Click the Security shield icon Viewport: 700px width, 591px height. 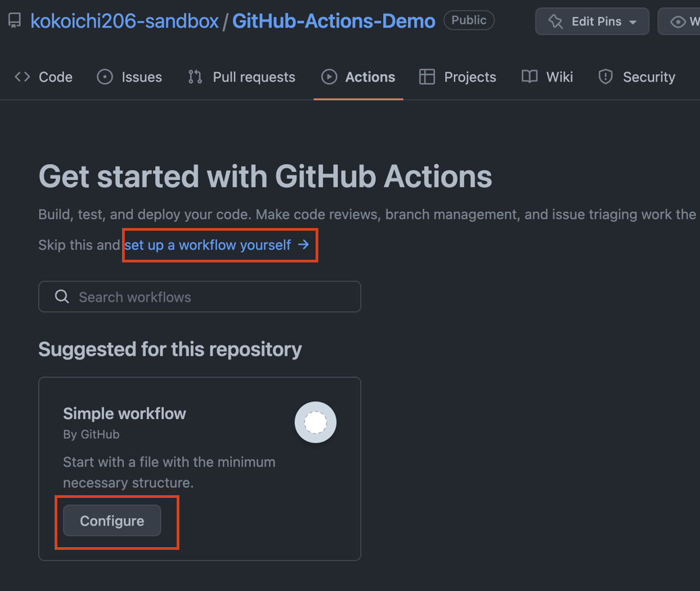tap(605, 77)
